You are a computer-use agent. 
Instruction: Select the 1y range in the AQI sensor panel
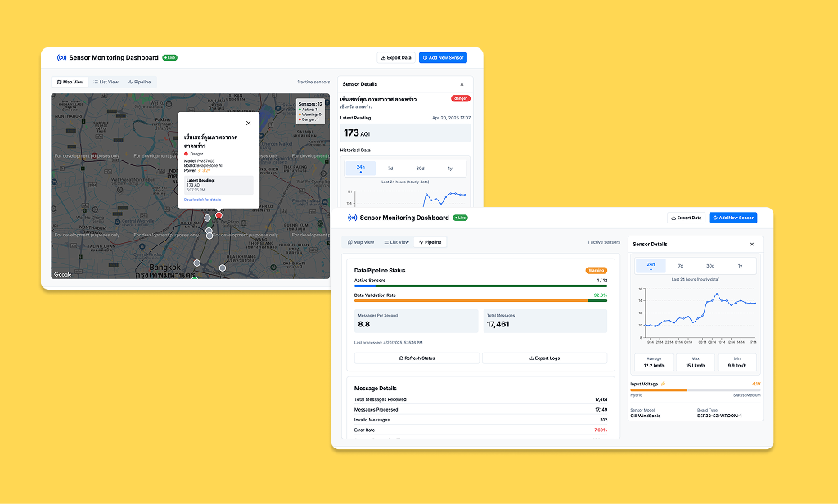(449, 168)
